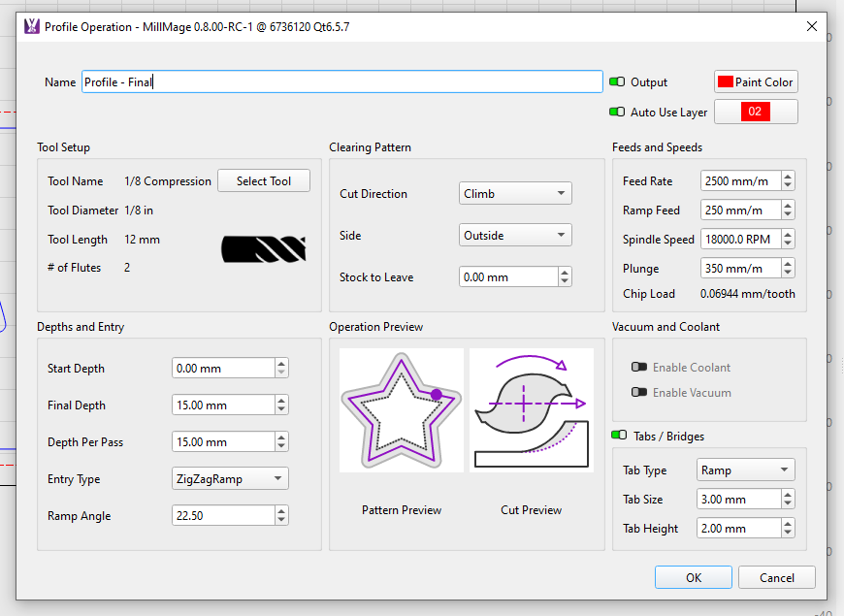The width and height of the screenshot is (844, 616).
Task: Increase Tab Height with up arrow
Action: pos(788,524)
